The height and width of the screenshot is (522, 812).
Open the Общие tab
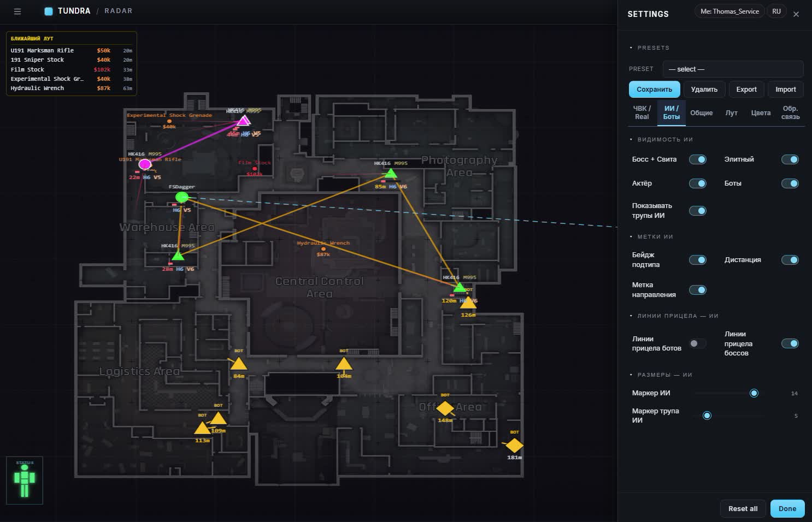(x=701, y=113)
